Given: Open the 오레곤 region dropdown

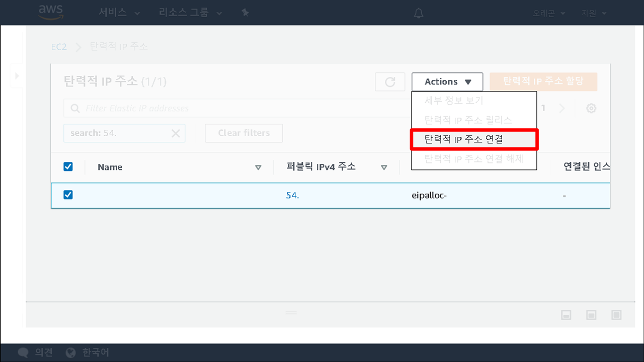Looking at the screenshot, I should tap(549, 13).
